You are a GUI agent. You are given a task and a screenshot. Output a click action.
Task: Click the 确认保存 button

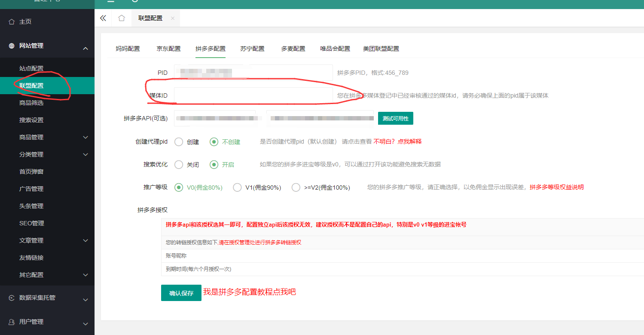181,293
